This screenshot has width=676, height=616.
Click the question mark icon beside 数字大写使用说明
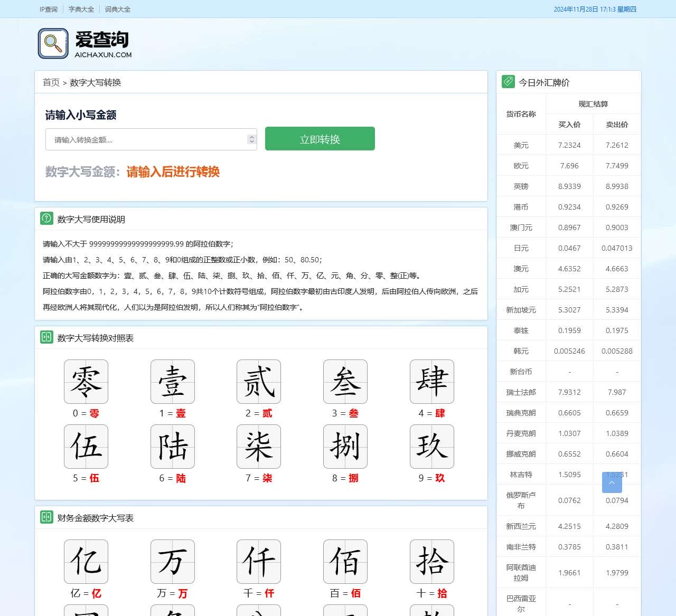click(x=46, y=219)
